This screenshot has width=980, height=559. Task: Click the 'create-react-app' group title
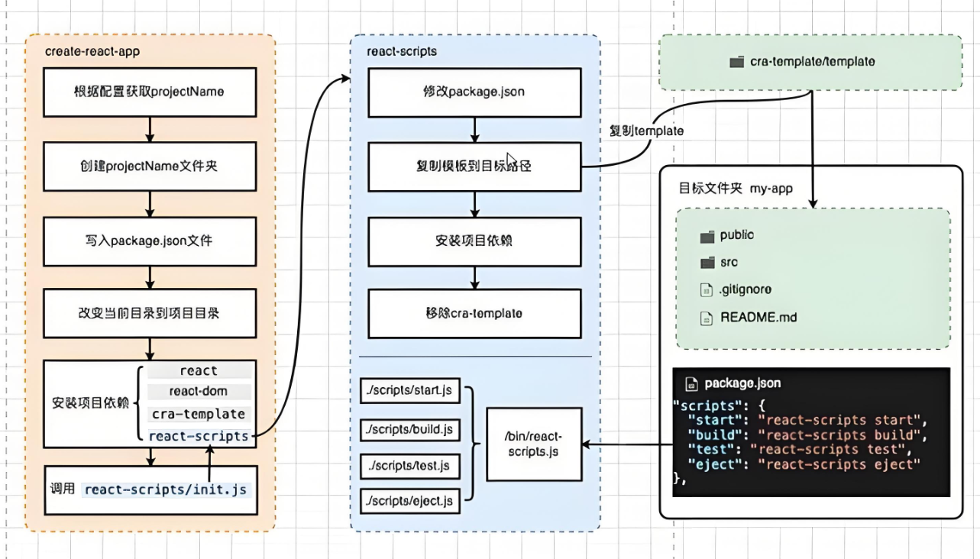pyautogui.click(x=92, y=52)
